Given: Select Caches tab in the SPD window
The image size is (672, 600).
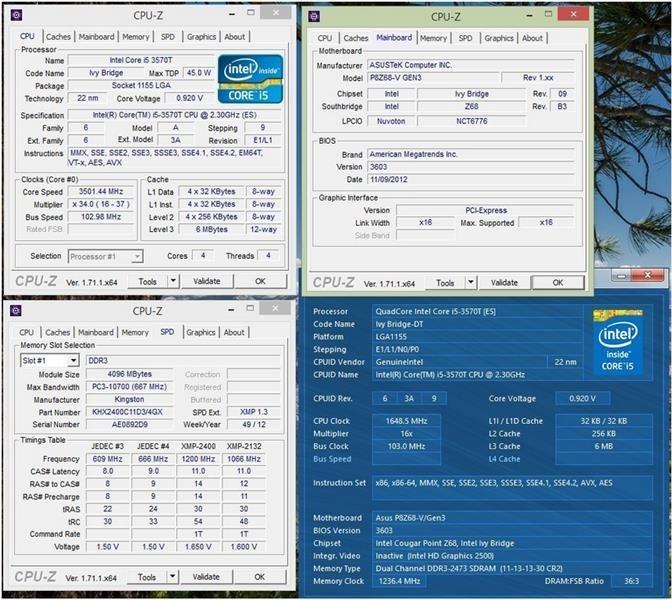Looking at the screenshot, I should 57,332.
